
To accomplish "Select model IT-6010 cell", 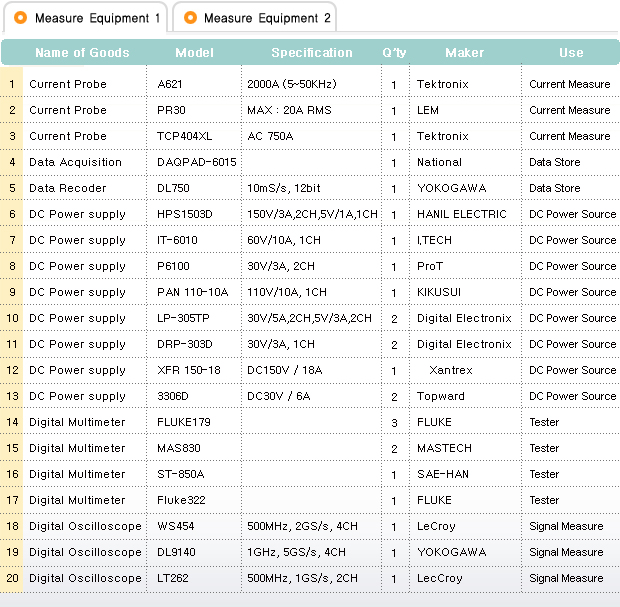I will tap(177, 240).
